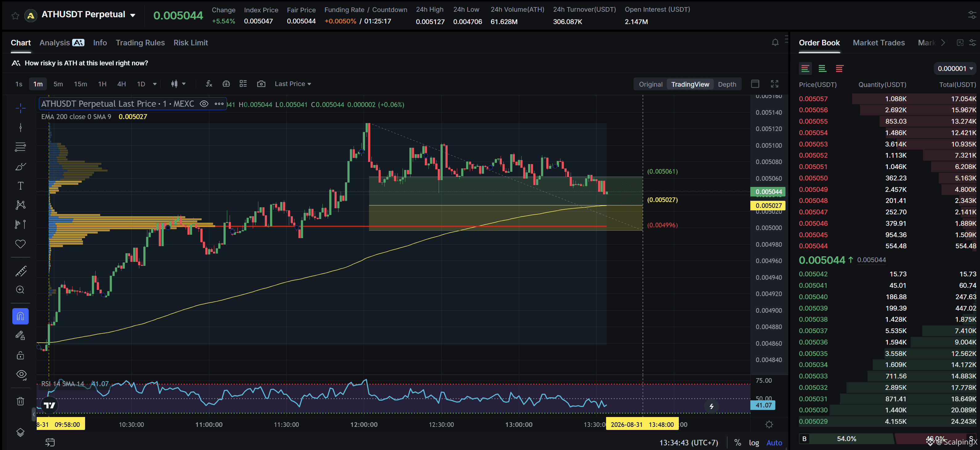The width and height of the screenshot is (980, 450).
Task: Open the price alert bell icon
Action: [775, 43]
